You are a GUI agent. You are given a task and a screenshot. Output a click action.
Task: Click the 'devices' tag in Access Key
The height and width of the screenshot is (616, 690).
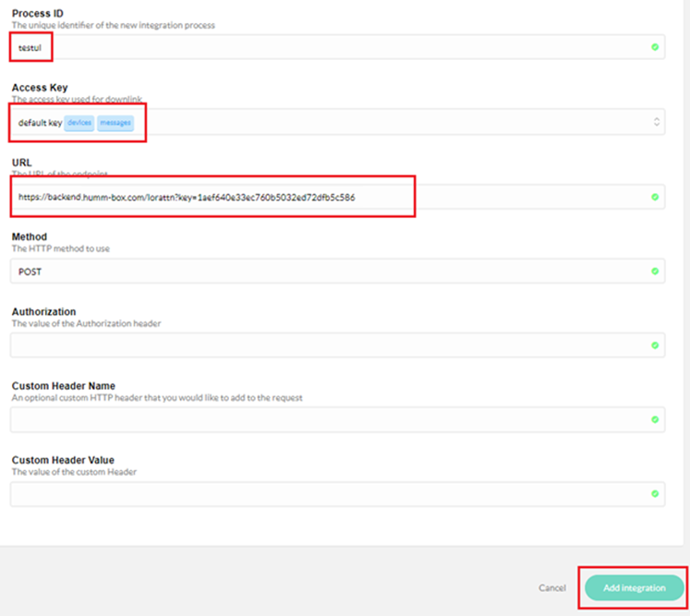79,123
